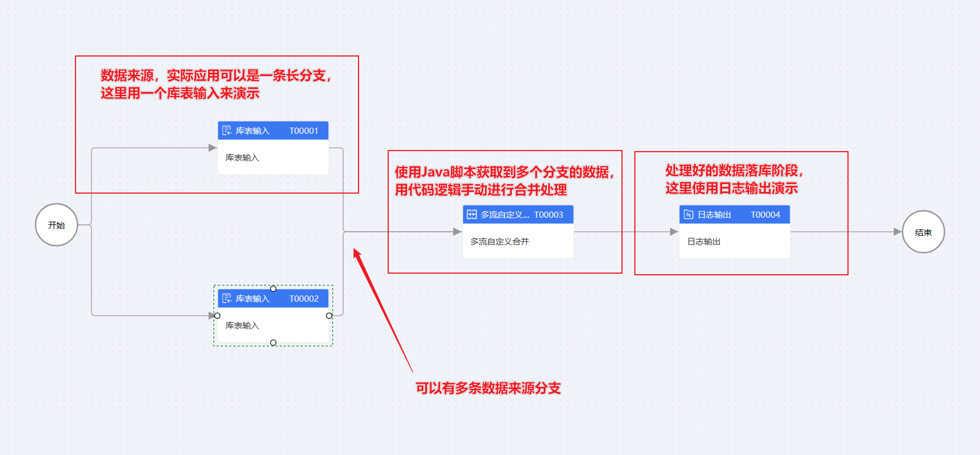Click the 库表输入 body text of node T00001
980x455 pixels.
point(242,158)
